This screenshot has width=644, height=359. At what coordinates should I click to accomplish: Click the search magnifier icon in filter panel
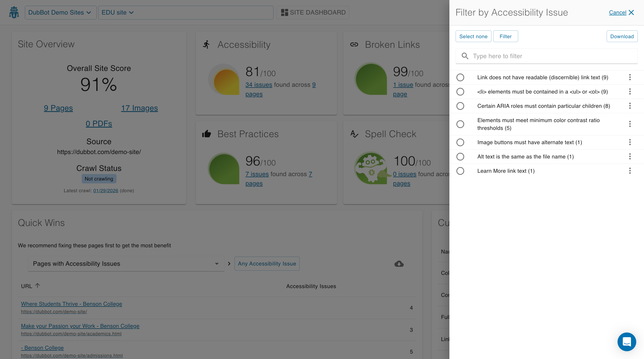465,56
